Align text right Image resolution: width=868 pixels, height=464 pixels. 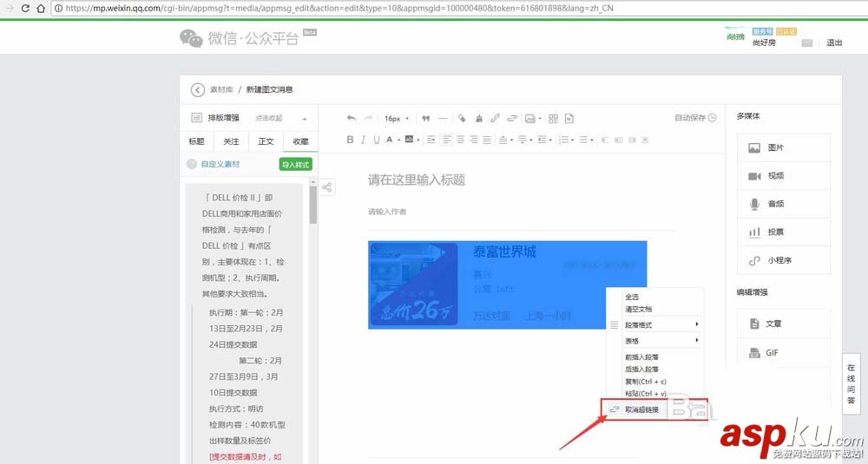point(474,140)
